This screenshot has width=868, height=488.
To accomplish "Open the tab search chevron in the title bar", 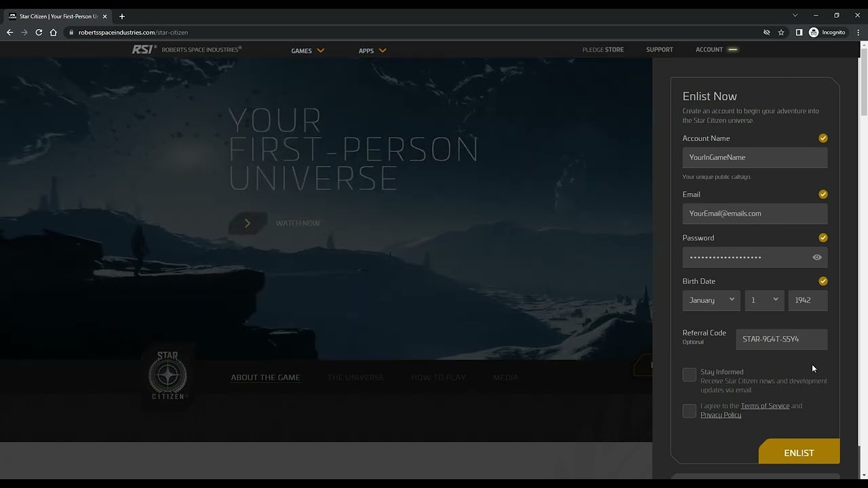I will pos(795,15).
